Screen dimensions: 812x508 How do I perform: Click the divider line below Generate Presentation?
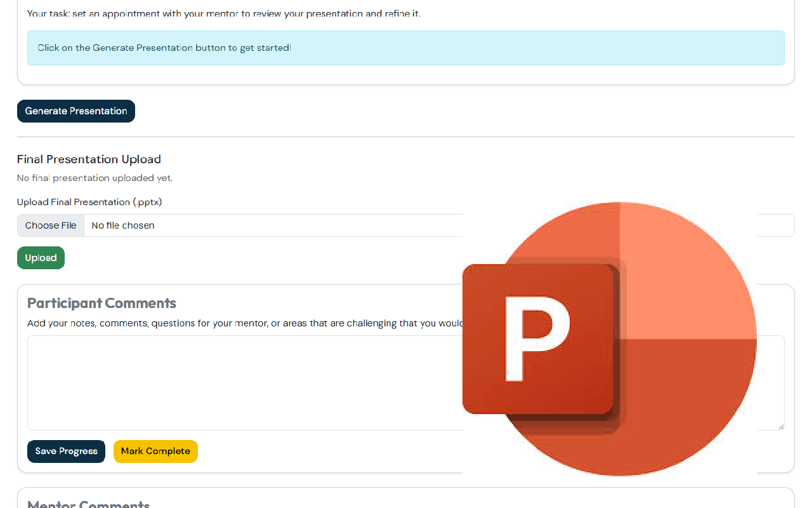click(405, 137)
